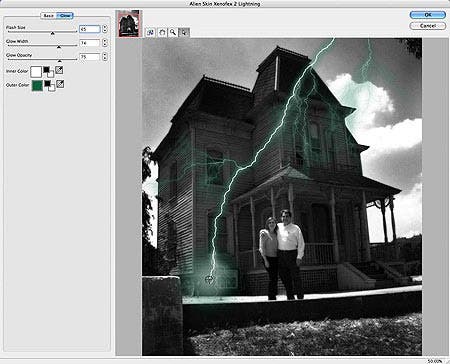This screenshot has height=364, width=450.
Task: Select the arrow pointer tool
Action: click(184, 32)
